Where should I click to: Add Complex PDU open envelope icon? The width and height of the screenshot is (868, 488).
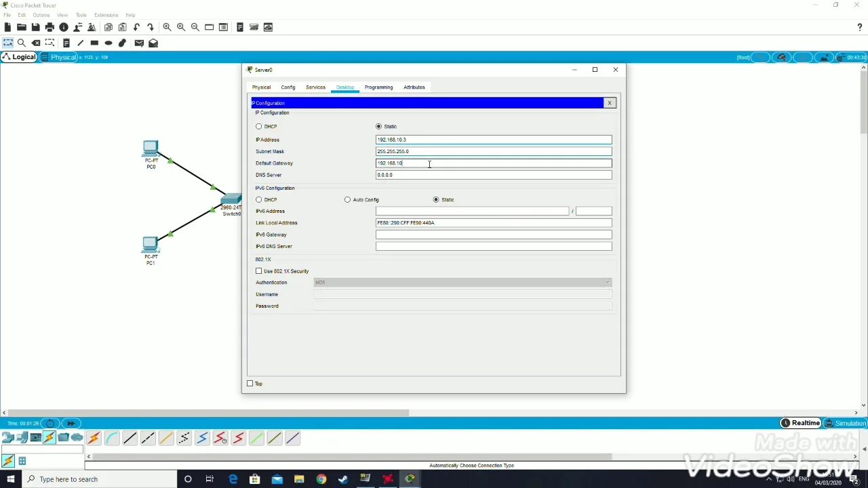coord(153,43)
